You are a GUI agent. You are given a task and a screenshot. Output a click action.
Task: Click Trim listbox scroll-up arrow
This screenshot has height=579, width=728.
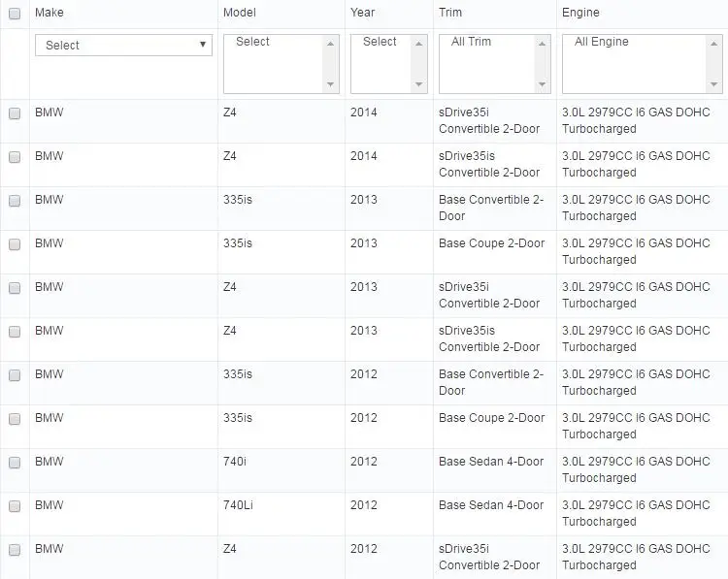click(x=542, y=44)
